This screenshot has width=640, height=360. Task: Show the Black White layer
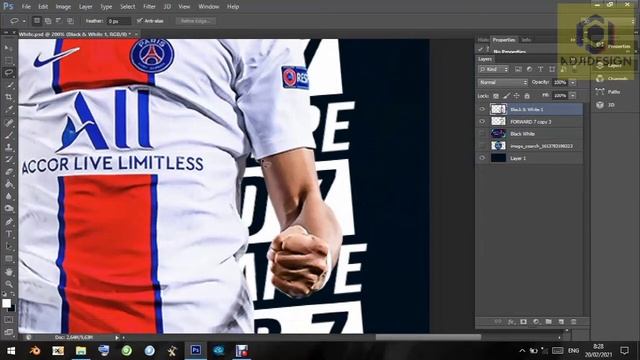pyautogui.click(x=482, y=134)
